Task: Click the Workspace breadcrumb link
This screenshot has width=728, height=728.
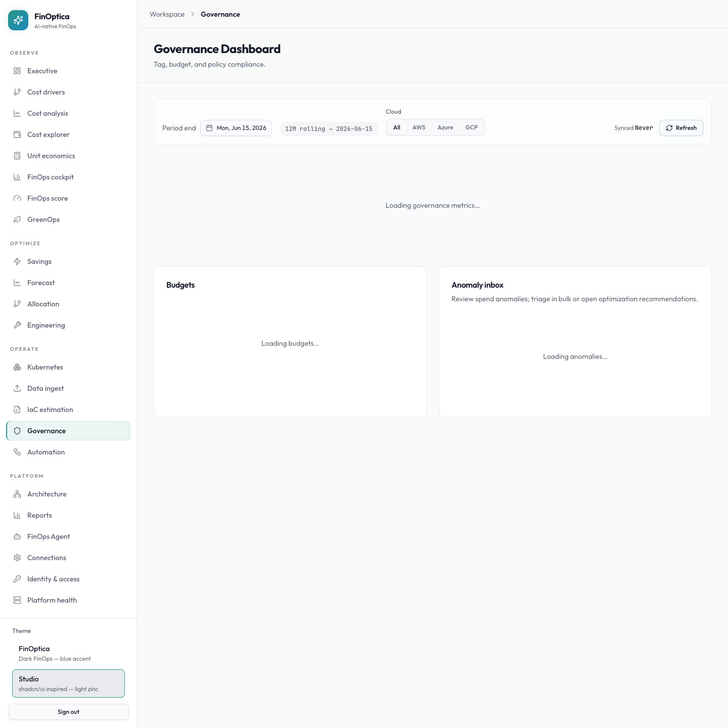Action: 167,14
